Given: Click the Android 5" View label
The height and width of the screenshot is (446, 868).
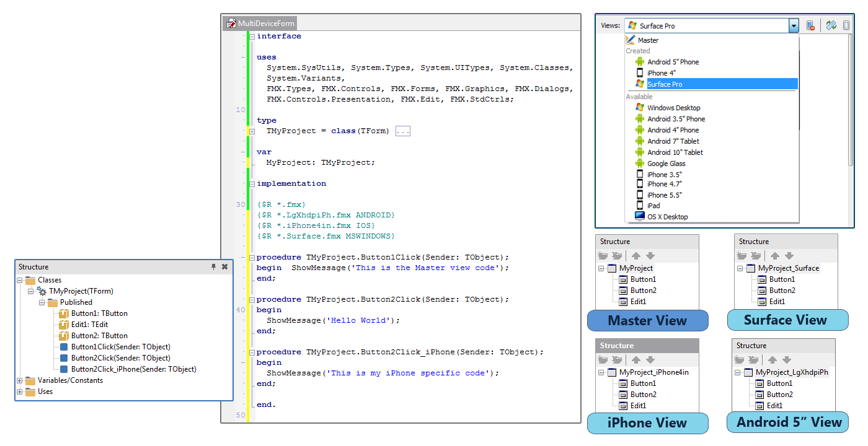Looking at the screenshot, I should [787, 422].
